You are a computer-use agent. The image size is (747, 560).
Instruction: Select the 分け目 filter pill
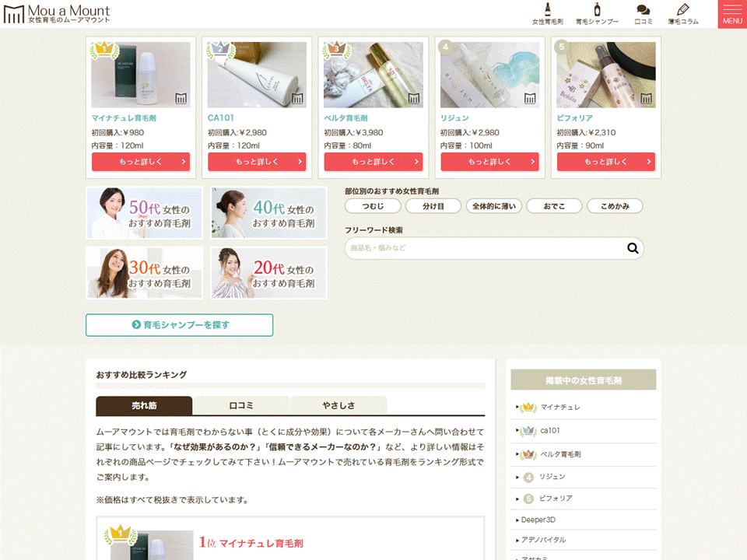click(433, 206)
